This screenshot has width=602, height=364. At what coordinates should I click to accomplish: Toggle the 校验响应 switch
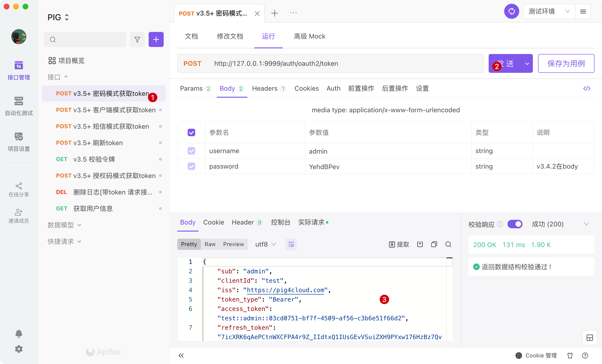[515, 224]
